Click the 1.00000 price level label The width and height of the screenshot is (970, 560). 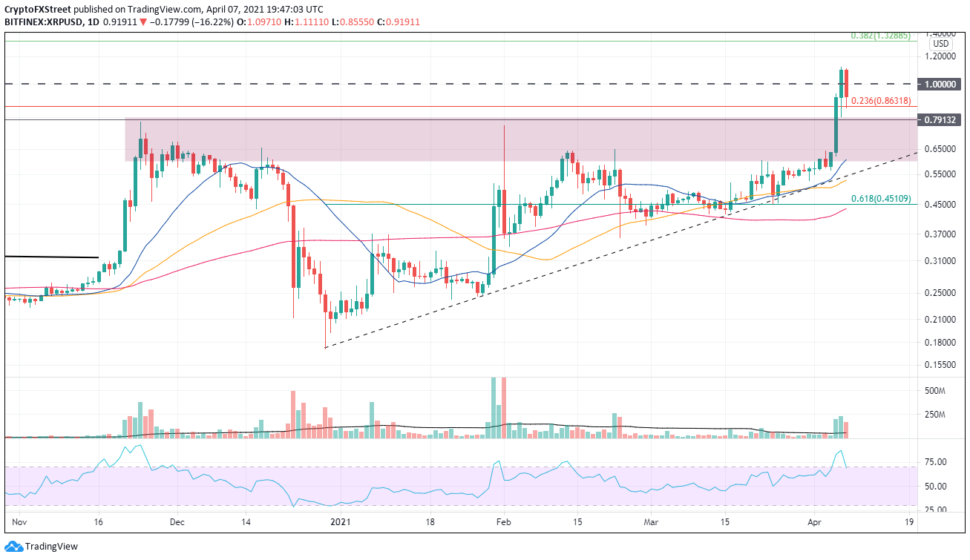pos(940,85)
